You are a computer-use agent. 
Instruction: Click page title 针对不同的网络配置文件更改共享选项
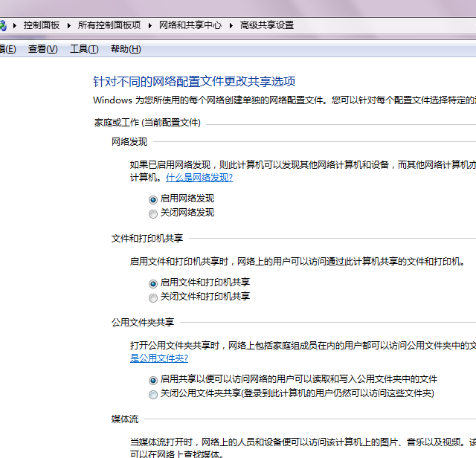point(194,81)
